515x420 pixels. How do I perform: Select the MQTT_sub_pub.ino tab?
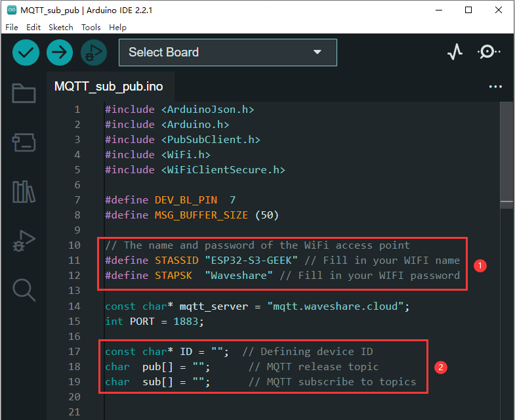pyautogui.click(x=109, y=87)
